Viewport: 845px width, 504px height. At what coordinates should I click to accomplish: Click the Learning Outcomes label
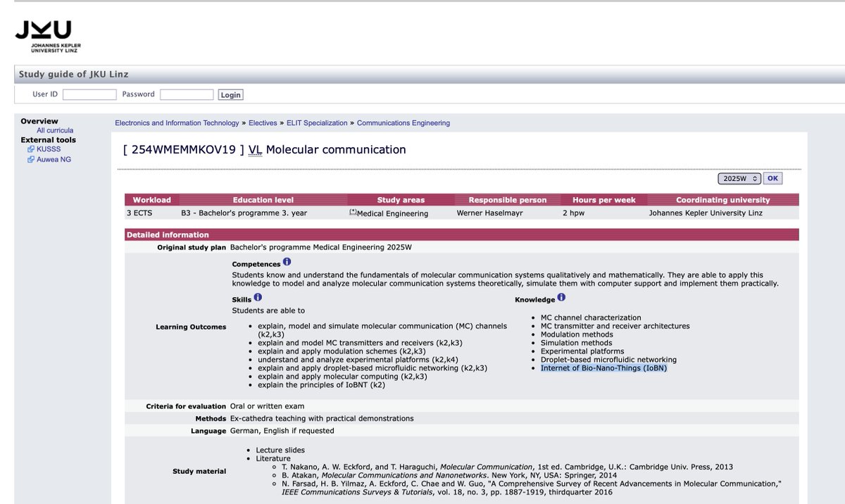pyautogui.click(x=191, y=327)
